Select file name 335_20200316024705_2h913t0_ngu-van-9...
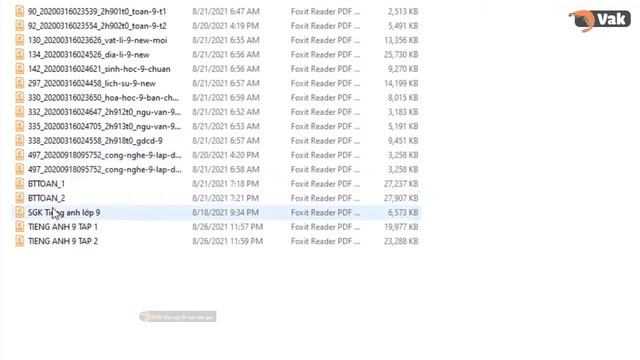Screen dimensions: 640x360 104,126
